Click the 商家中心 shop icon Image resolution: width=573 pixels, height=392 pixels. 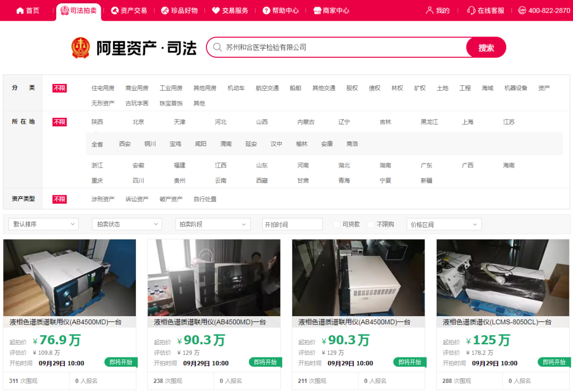click(317, 11)
